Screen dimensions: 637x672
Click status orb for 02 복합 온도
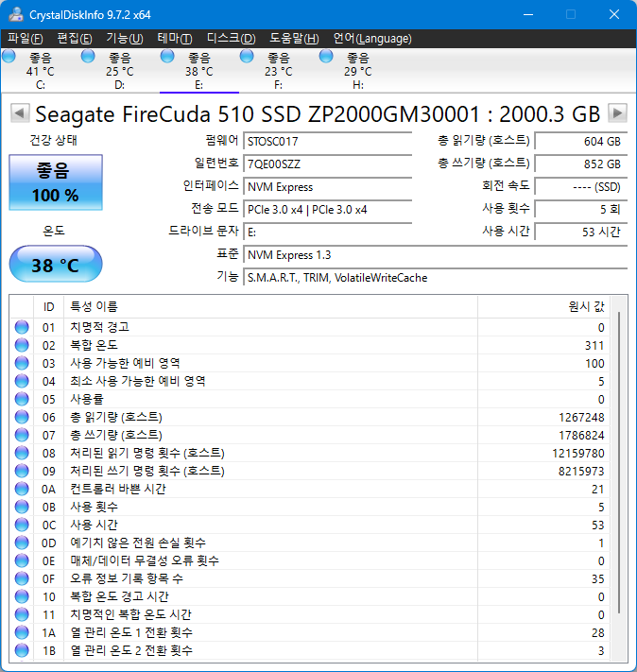pyautogui.click(x=22, y=345)
